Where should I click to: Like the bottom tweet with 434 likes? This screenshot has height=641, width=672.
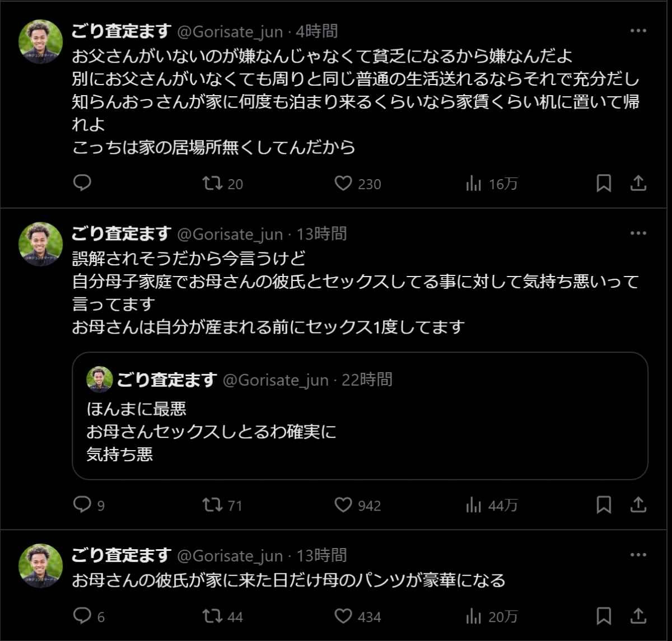pyautogui.click(x=343, y=617)
